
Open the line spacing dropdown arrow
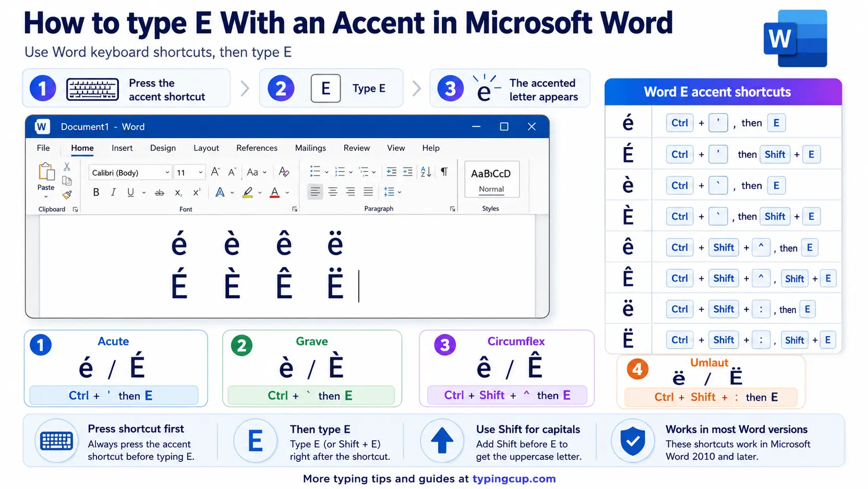(x=400, y=192)
